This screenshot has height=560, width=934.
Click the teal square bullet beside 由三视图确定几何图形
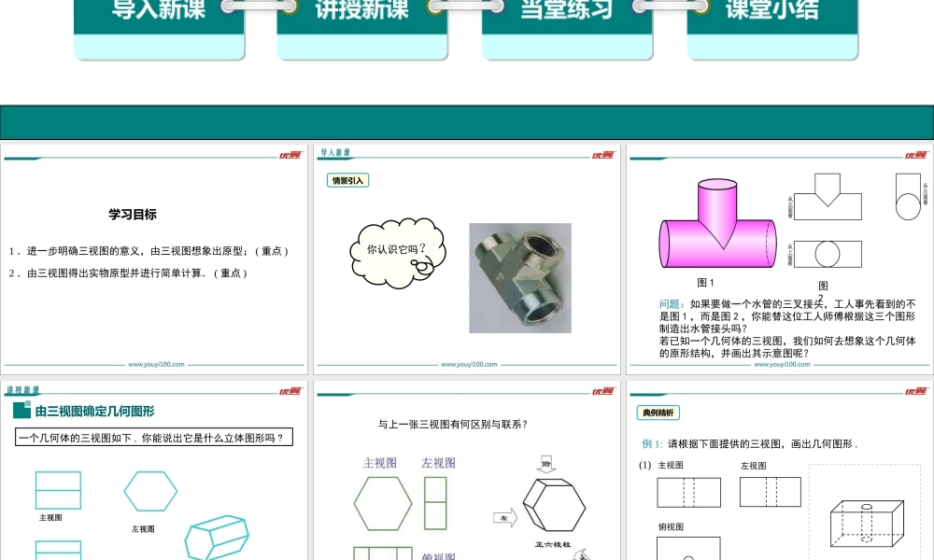pos(21,411)
